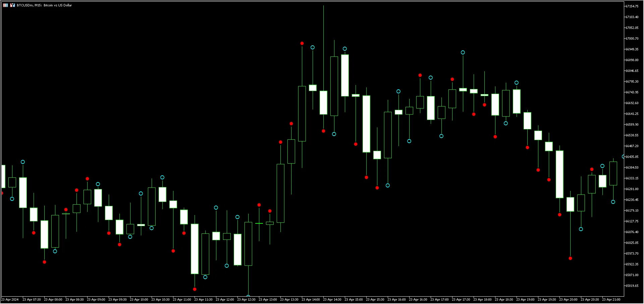Select the 67000.70 price axis label

click(632, 39)
